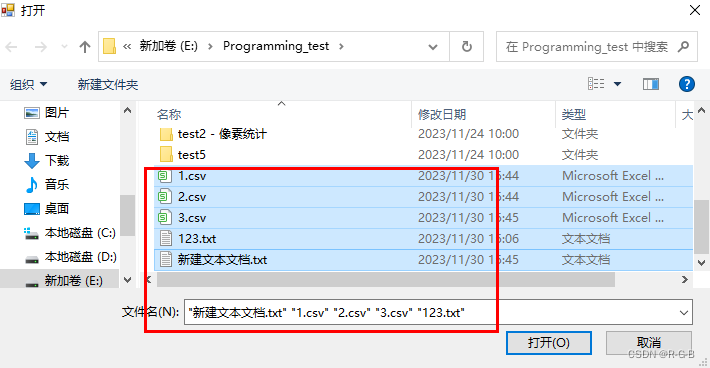Open address bar history dropdown
This screenshot has width=710, height=368.
[x=433, y=47]
